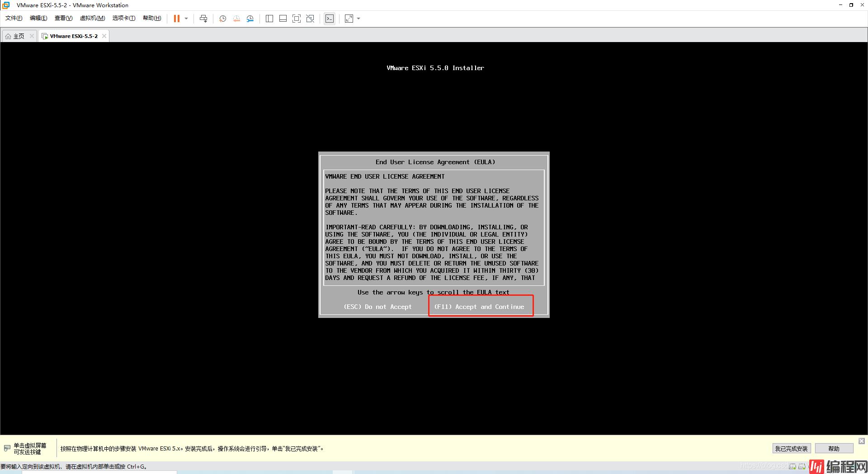The width and height of the screenshot is (868, 474).
Task: Revert to the previous snapshot icon
Action: click(x=236, y=19)
